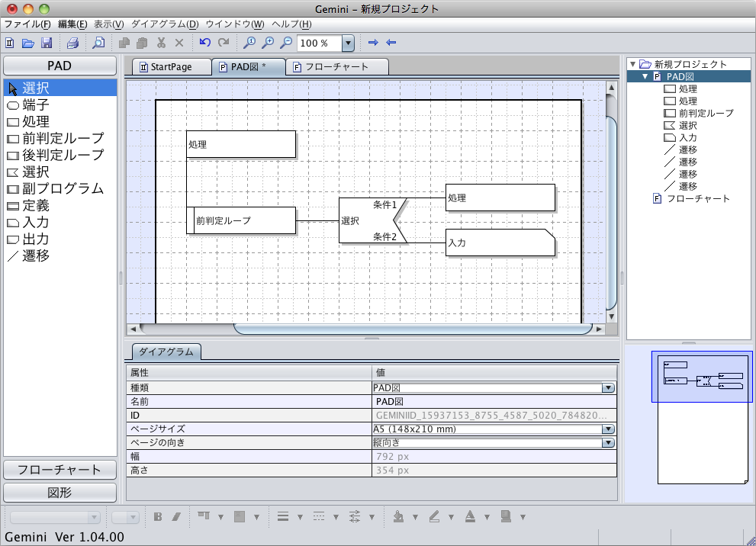Open print preview with the magnifier page icon
756x546 pixels.
click(98, 43)
